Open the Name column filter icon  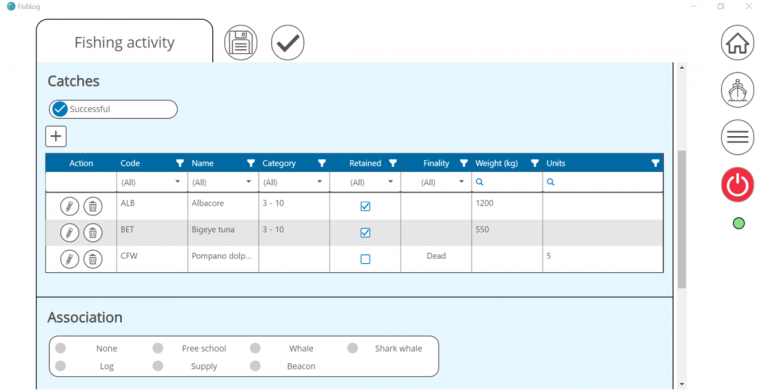coord(251,163)
